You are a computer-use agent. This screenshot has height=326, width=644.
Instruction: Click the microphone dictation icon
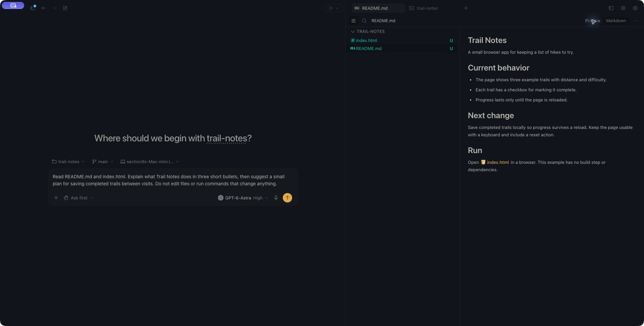coord(276,198)
